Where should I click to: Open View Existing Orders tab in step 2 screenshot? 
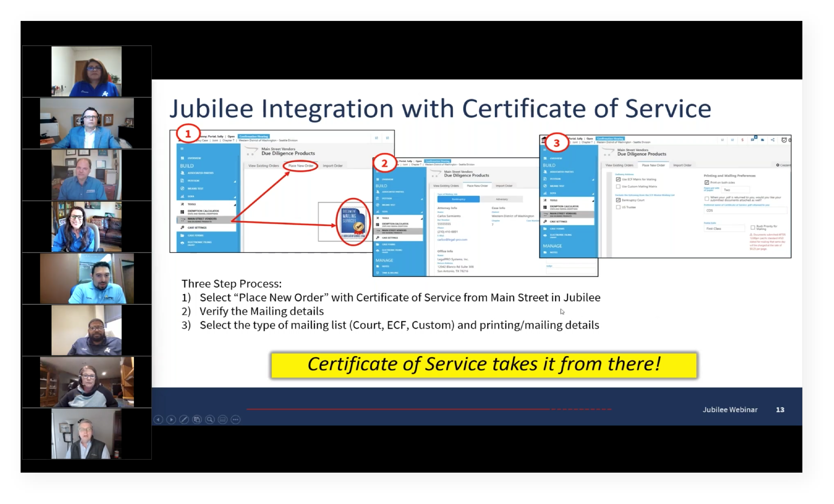tap(446, 186)
